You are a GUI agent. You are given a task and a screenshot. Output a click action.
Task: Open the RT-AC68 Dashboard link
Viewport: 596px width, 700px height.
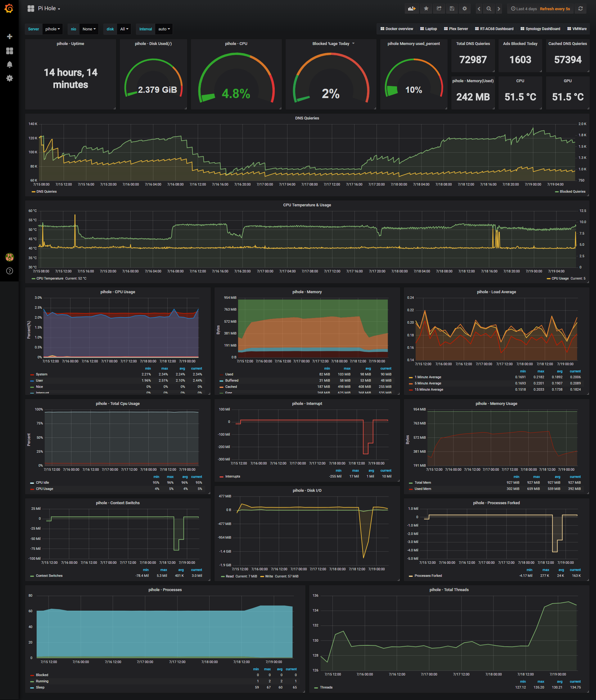pos(494,29)
